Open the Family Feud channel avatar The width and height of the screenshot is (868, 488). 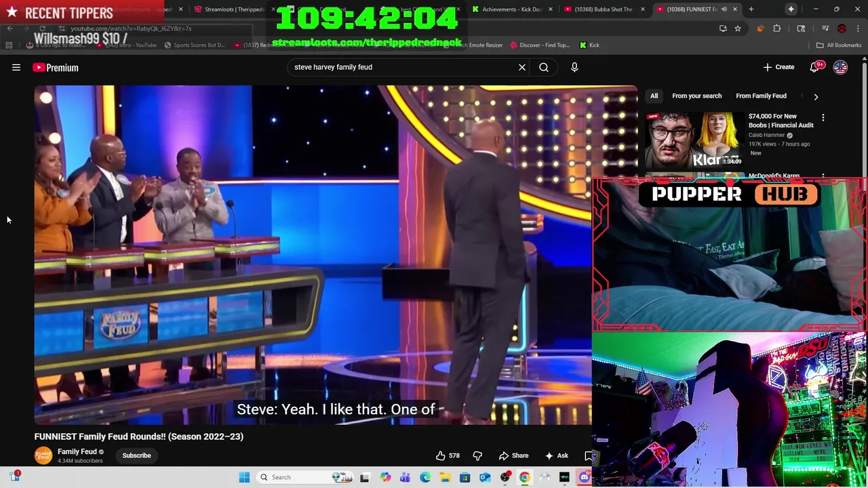tap(43, 455)
